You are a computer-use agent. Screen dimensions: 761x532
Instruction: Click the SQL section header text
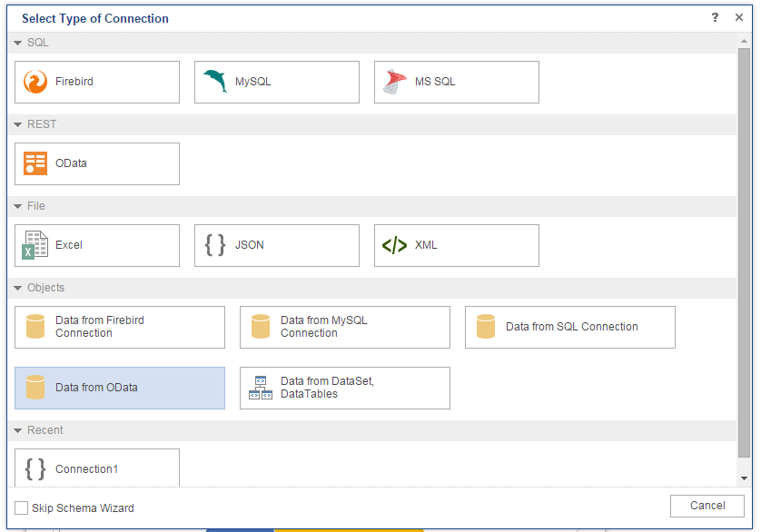click(x=38, y=43)
